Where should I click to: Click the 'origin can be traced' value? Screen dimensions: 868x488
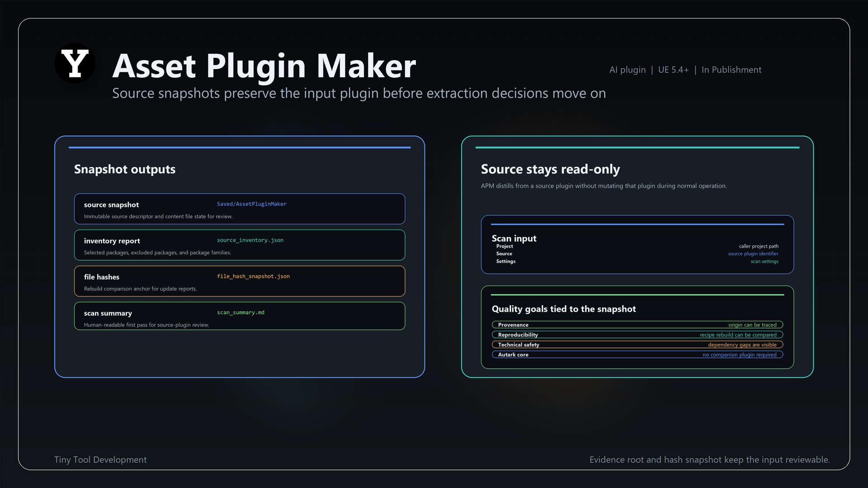tap(752, 325)
